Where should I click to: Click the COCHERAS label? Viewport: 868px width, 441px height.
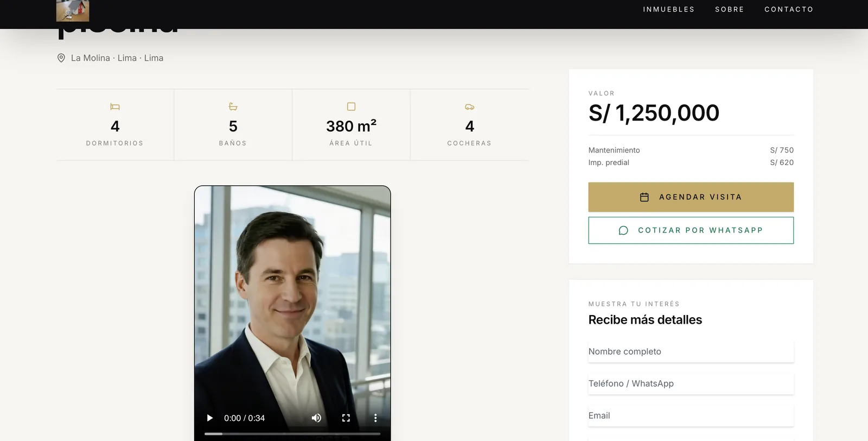(470, 143)
